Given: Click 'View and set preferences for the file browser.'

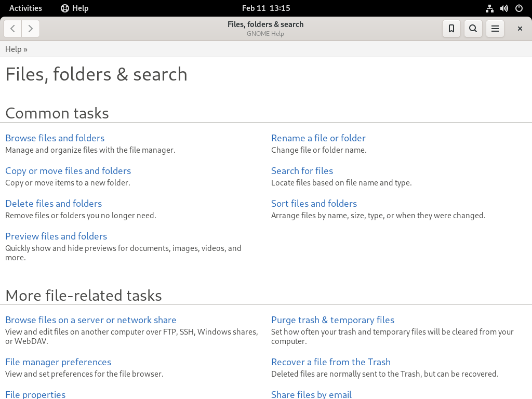Looking at the screenshot, I should click(x=84, y=374).
